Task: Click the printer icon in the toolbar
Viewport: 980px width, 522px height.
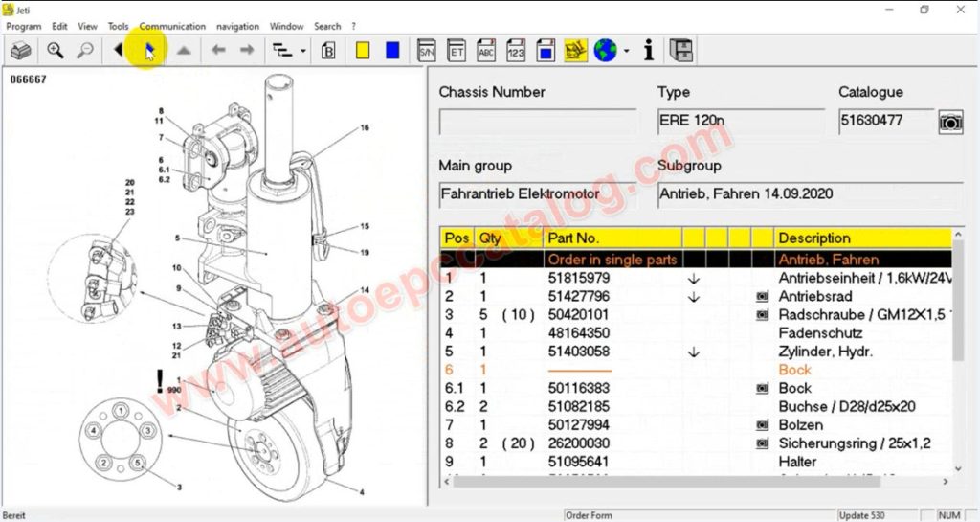Action: click(21, 51)
